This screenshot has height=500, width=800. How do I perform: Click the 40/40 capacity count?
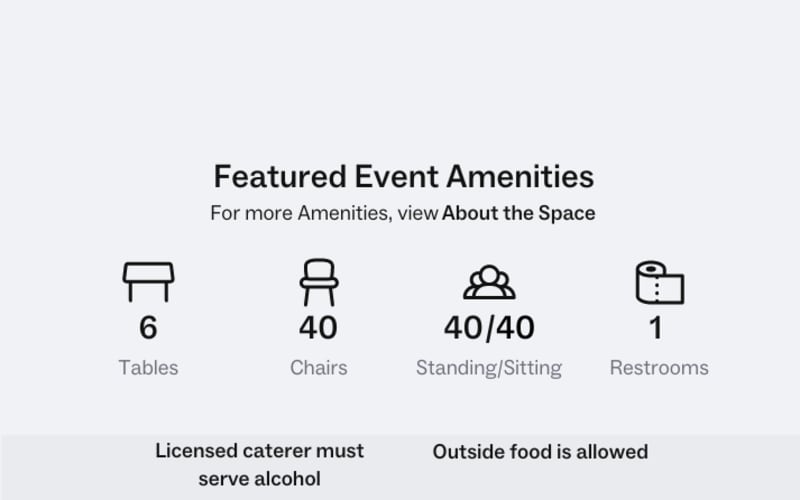coord(489,328)
